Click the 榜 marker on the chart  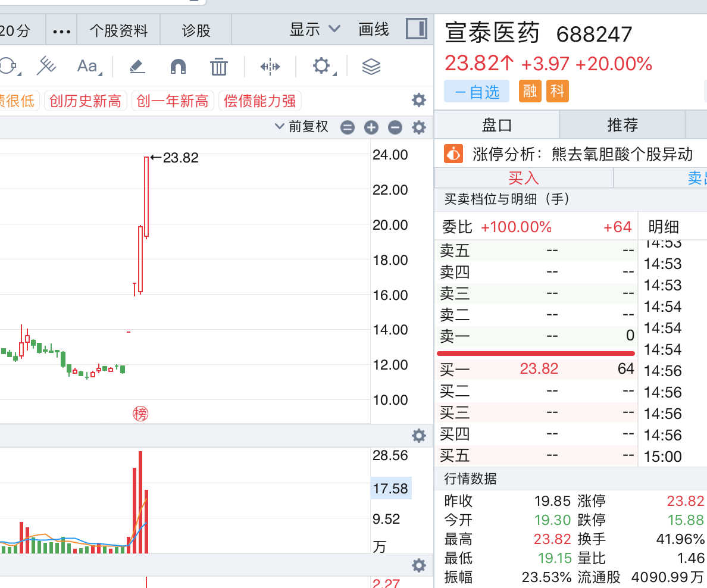tap(141, 414)
